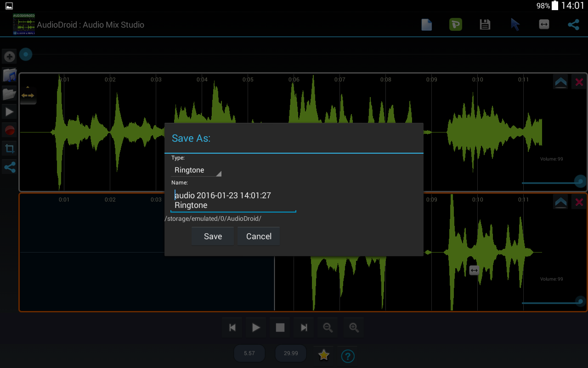
Task: Skip to the start of the mix
Action: (x=232, y=328)
